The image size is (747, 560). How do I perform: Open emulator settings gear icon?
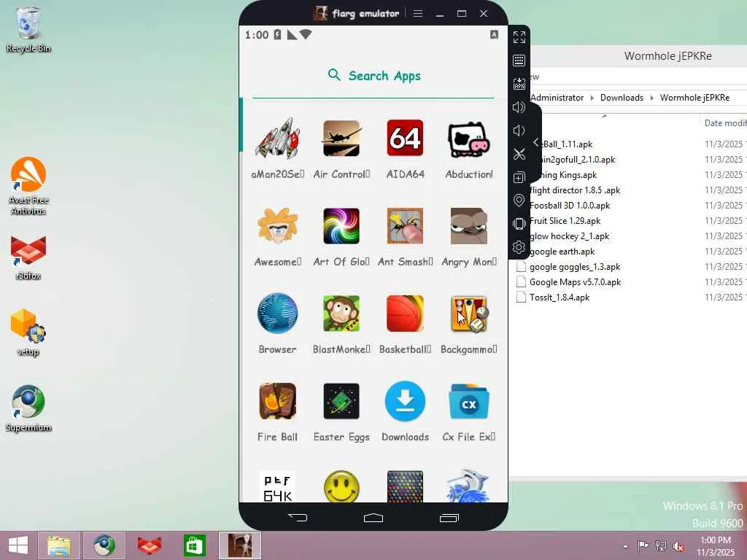[x=519, y=247]
